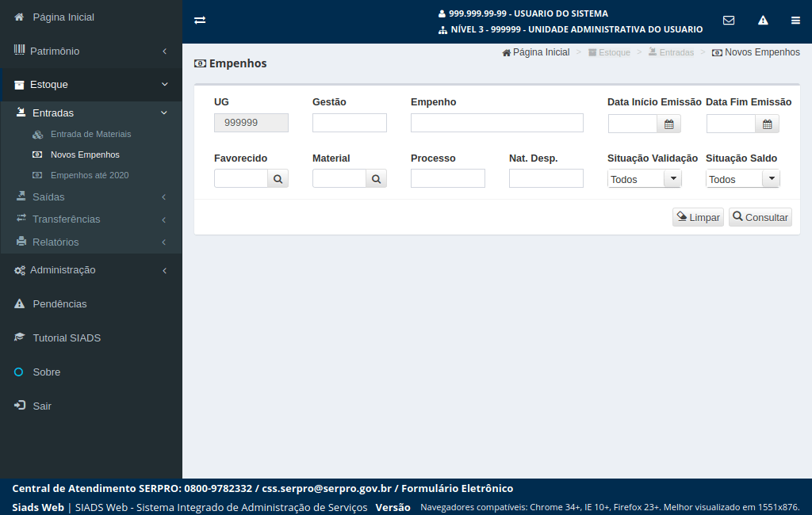Open Pendências menu item
812x515 pixels.
[59, 303]
